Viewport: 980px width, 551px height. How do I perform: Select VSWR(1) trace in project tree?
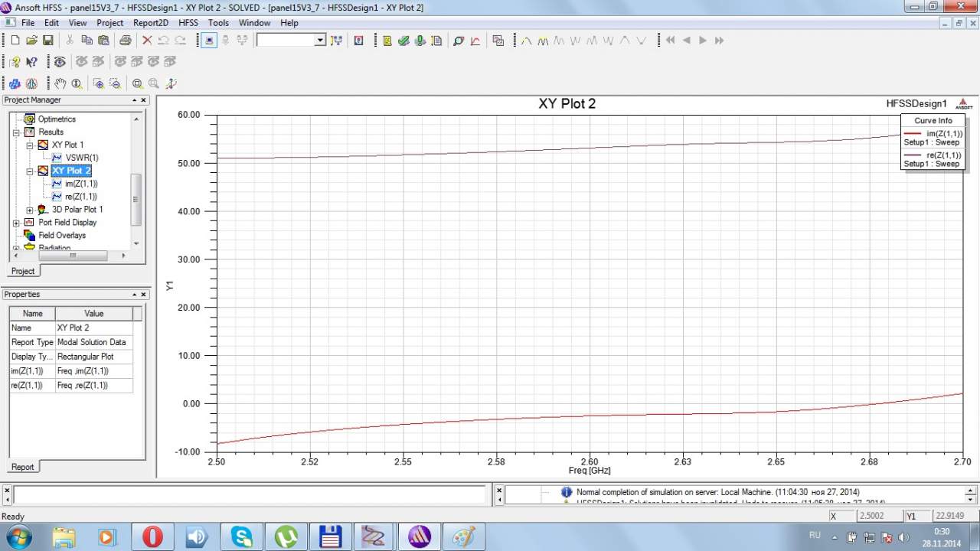click(x=81, y=158)
